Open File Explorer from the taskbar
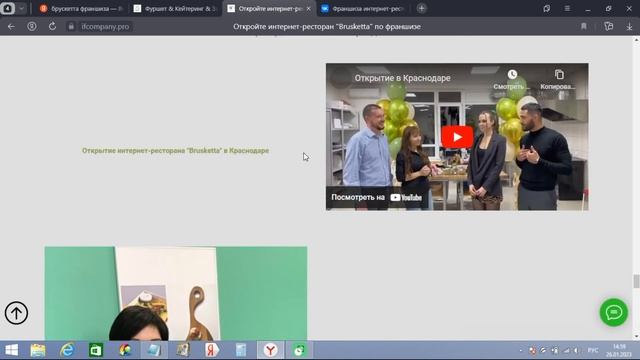This screenshot has height=360, width=640. coord(38,350)
